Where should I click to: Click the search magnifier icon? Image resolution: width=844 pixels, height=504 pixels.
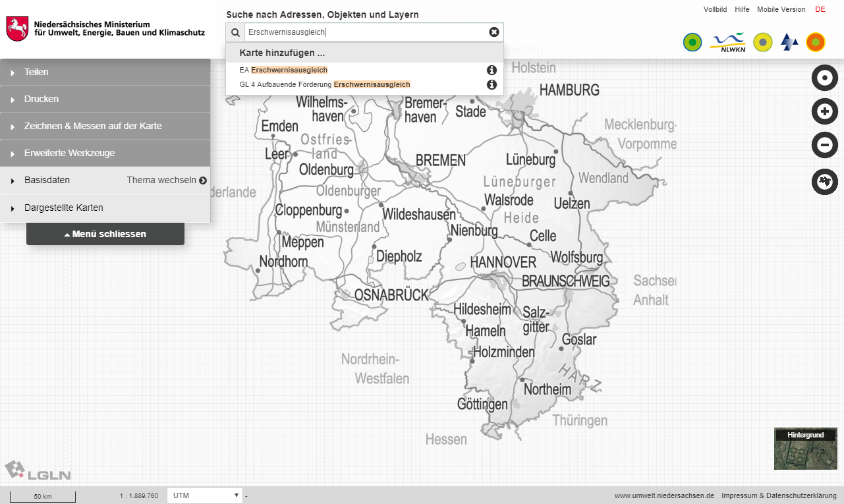click(235, 32)
